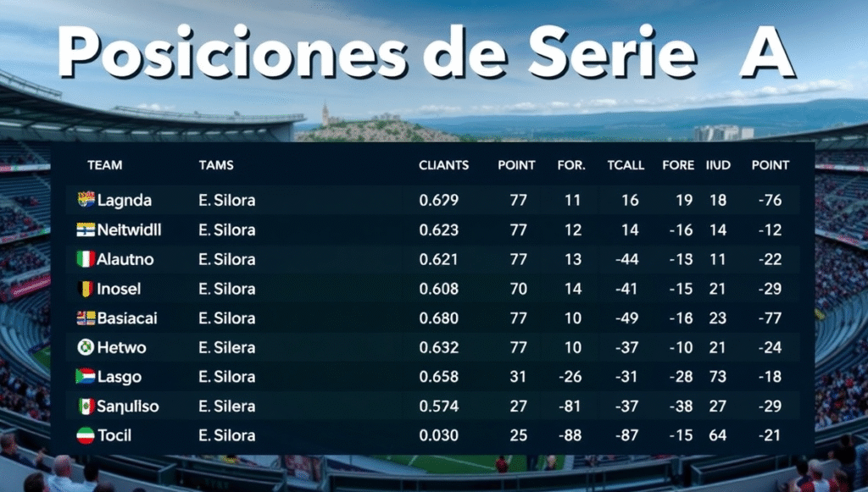Click the Lasgo team flag icon
The height and width of the screenshot is (492, 868).
(x=86, y=377)
